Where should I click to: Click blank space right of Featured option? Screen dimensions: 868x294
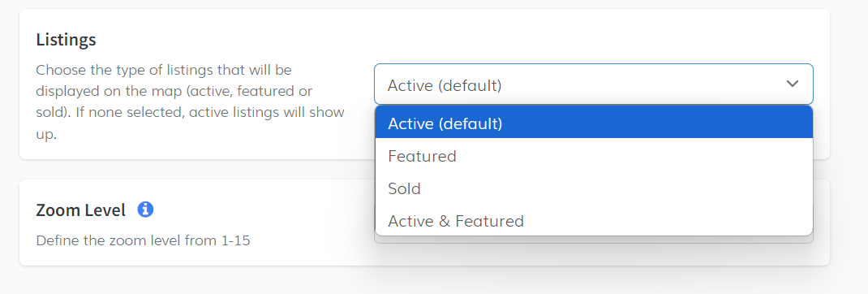point(637,156)
